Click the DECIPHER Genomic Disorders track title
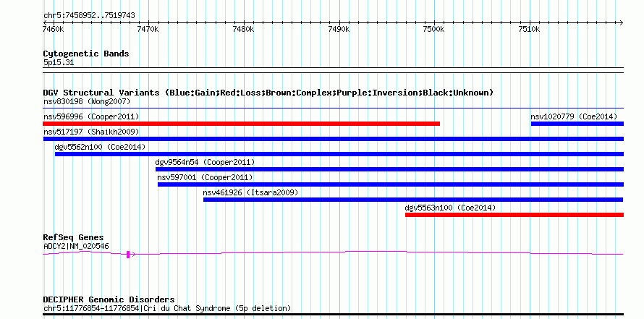The image size is (644, 319). [109, 299]
